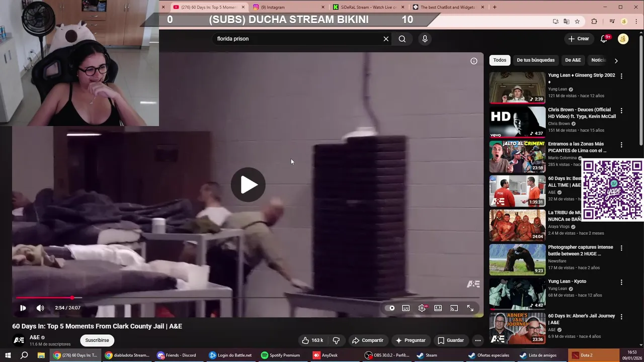Select the Todos filter chip

(x=500, y=60)
